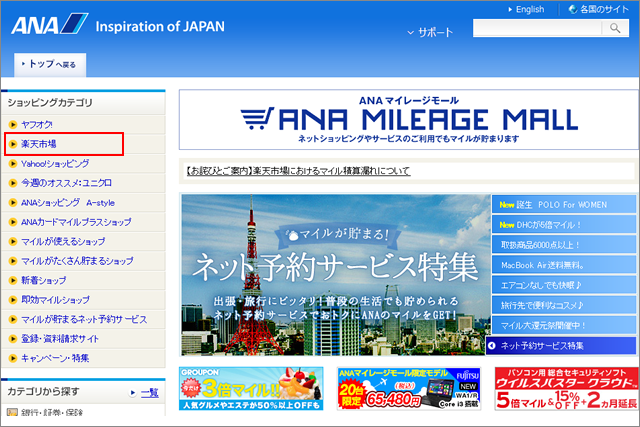Open ANAカードマイルプラスショップ
This screenshot has height=427, width=640.
[76, 222]
